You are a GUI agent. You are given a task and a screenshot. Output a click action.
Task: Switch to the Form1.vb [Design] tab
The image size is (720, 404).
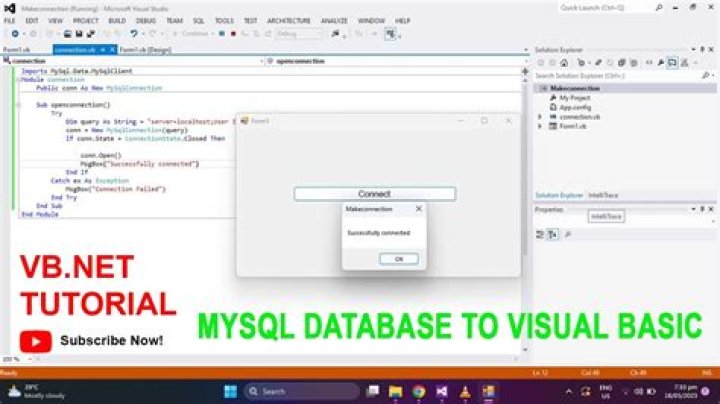(x=145, y=50)
